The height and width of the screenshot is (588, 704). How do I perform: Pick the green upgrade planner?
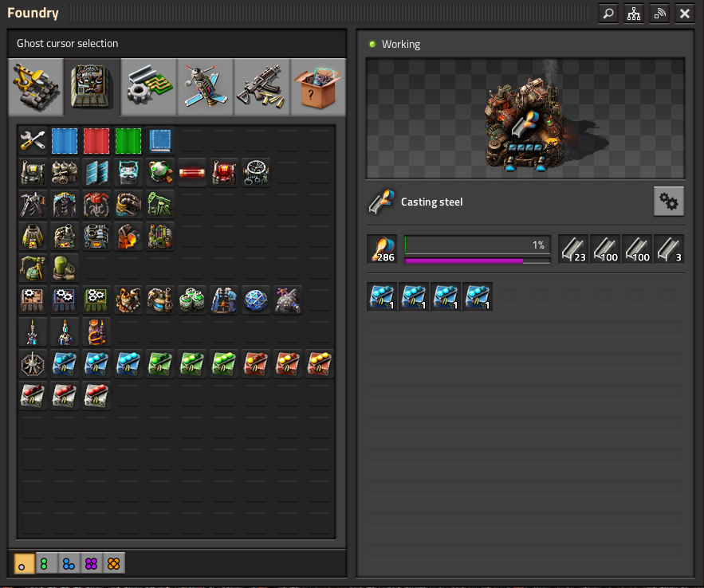pos(128,141)
